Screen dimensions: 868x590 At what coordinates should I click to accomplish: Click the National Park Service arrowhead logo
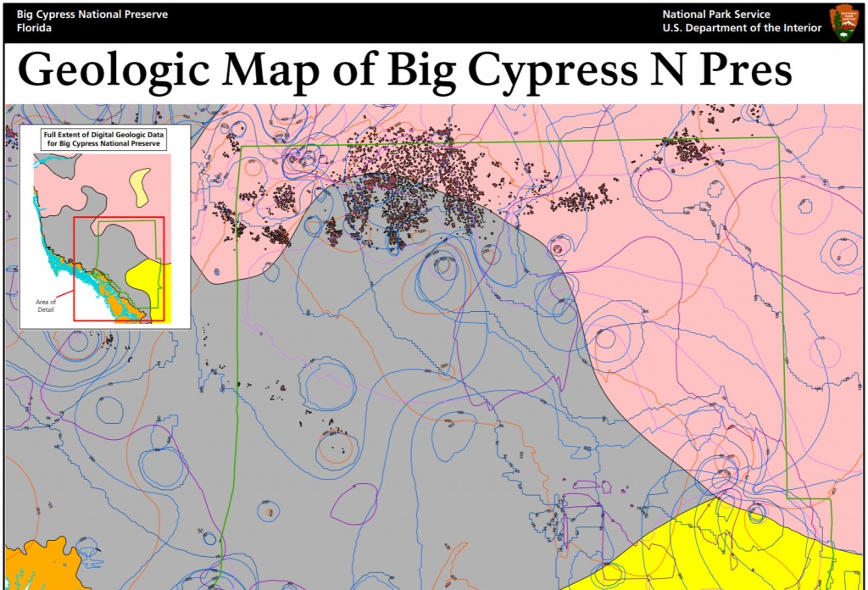pyautogui.click(x=844, y=21)
